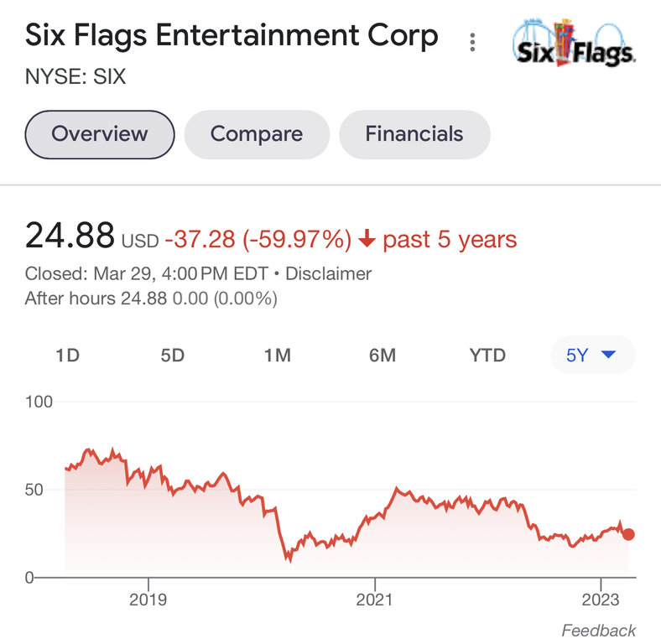This screenshot has width=661, height=644.
Task: Click the 2023 marker on chart axis
Action: [x=601, y=600]
